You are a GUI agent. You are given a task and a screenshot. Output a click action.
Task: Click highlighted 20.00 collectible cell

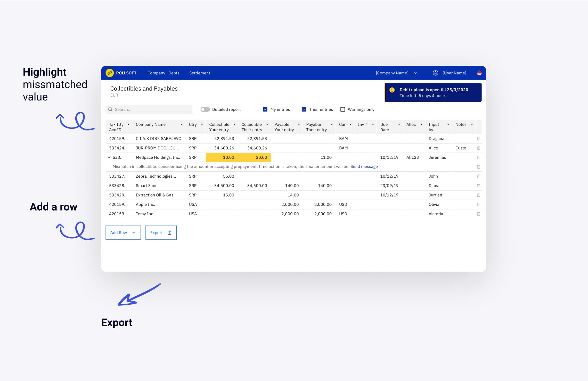pos(254,157)
